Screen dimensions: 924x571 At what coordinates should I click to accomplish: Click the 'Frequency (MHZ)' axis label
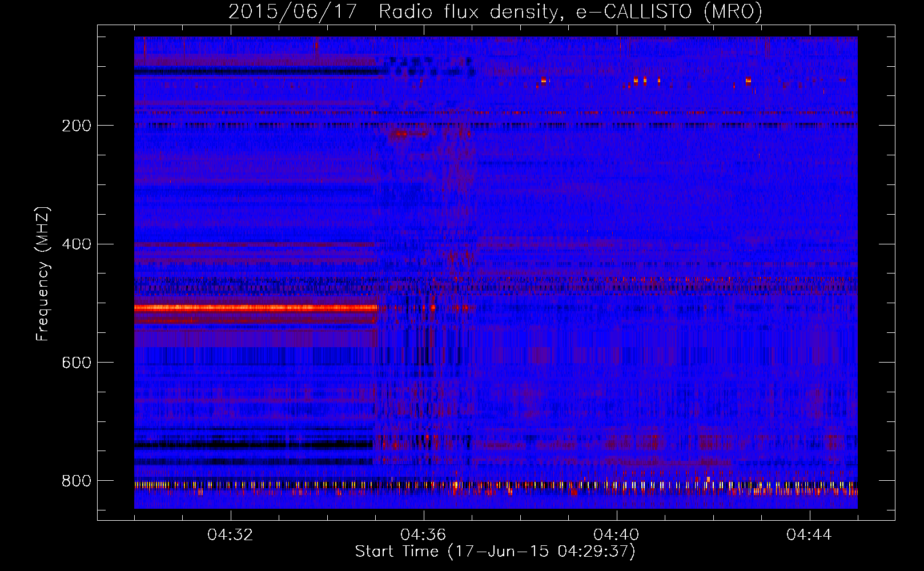(x=42, y=274)
